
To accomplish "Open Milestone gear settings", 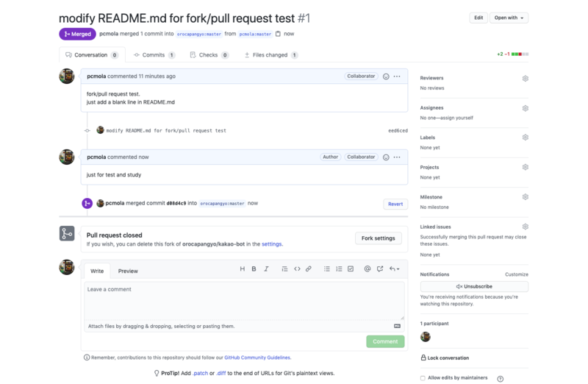I will [526, 196].
